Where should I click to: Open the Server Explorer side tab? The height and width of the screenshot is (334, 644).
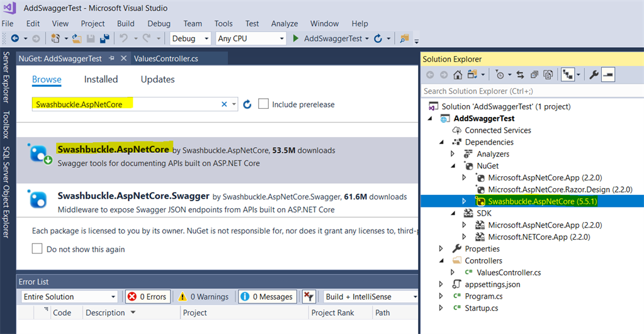click(6, 77)
